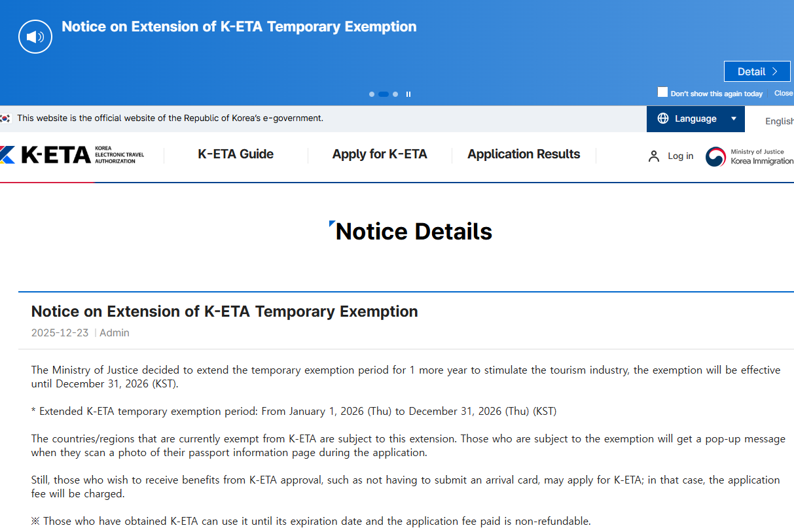This screenshot has height=532, width=794.
Task: Click the Detail button in banner
Action: tap(757, 71)
